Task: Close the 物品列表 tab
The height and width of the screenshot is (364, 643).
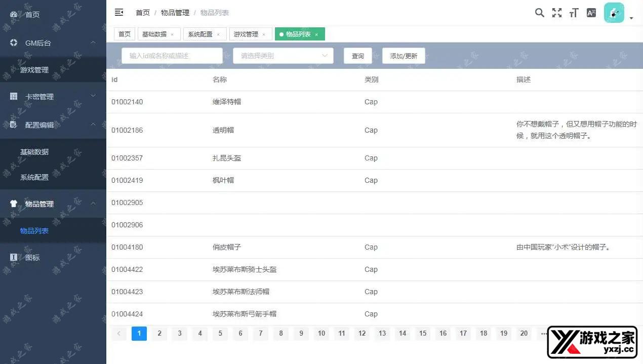Action: point(316,34)
